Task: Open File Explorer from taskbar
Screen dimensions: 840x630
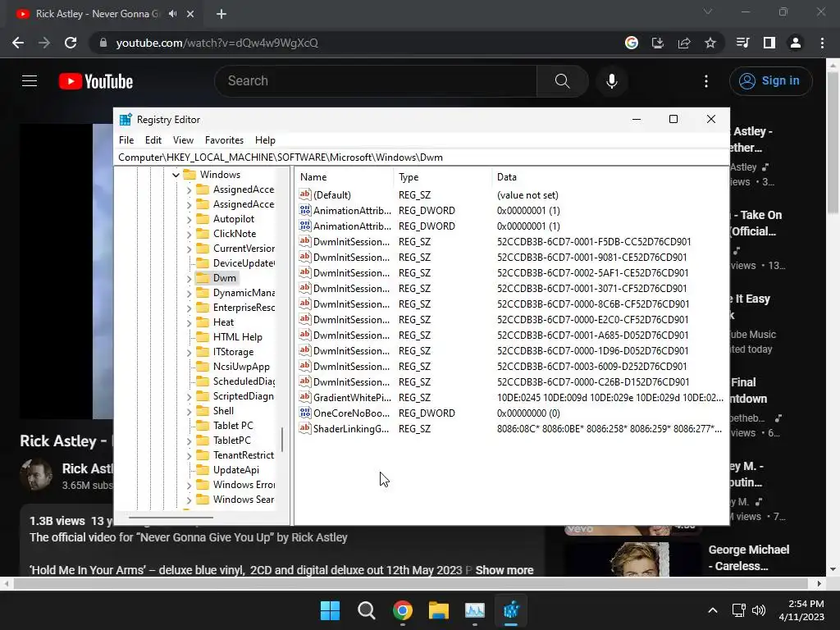Action: click(438, 610)
